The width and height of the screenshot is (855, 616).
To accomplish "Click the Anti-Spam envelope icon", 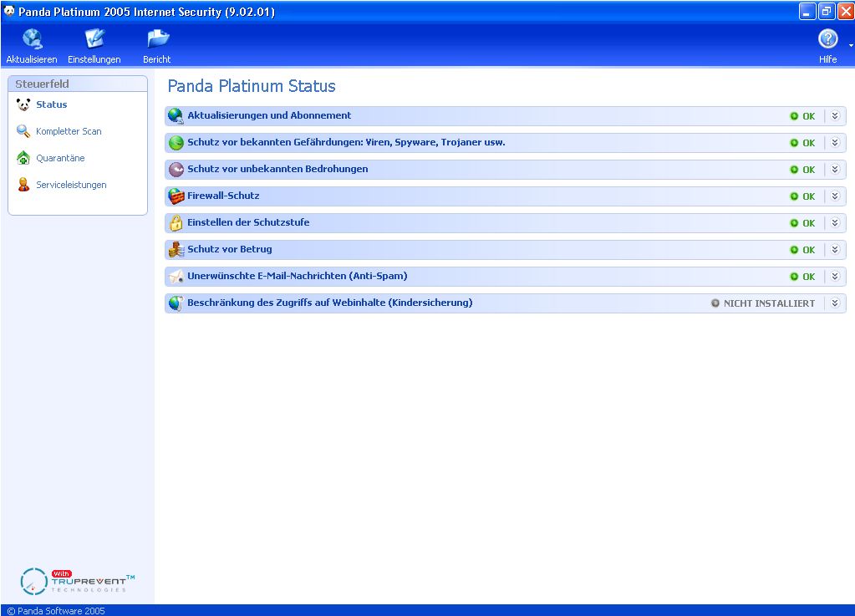I will pos(176,277).
